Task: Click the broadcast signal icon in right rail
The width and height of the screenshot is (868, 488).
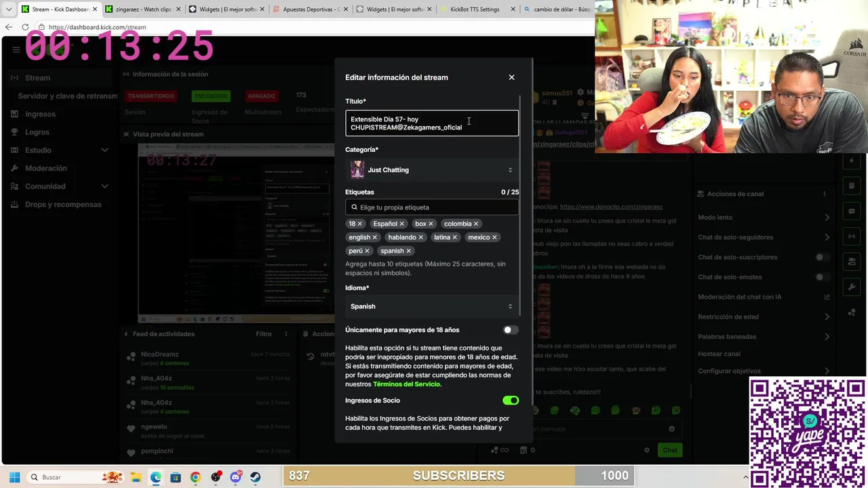Action: (852, 237)
